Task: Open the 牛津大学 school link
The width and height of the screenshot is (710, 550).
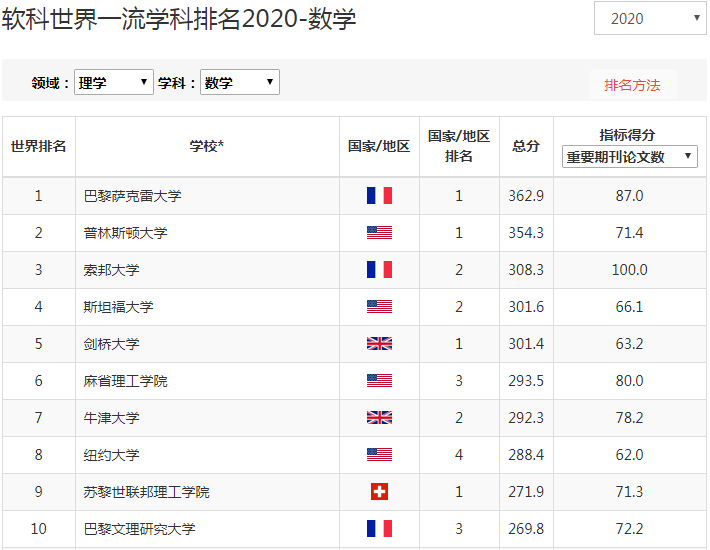Action: (x=111, y=418)
